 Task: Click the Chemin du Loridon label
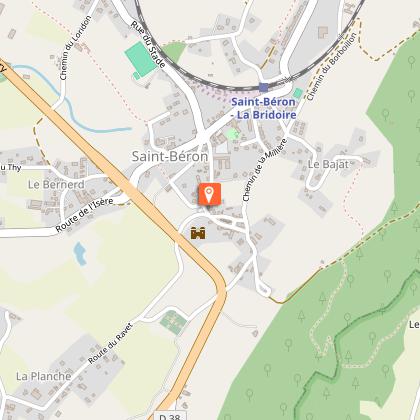click(x=75, y=48)
